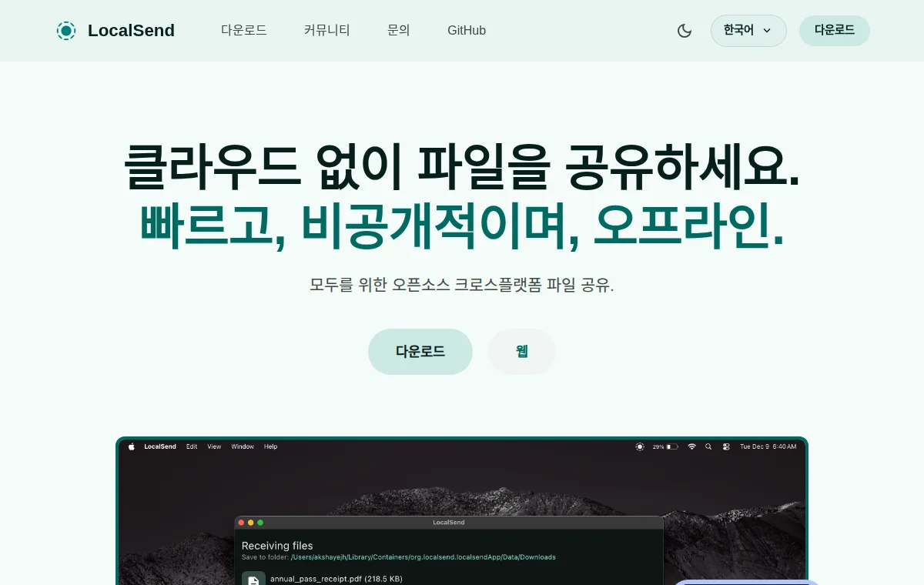924x585 pixels.
Task: Select the Receiving files heading
Action: click(277, 546)
